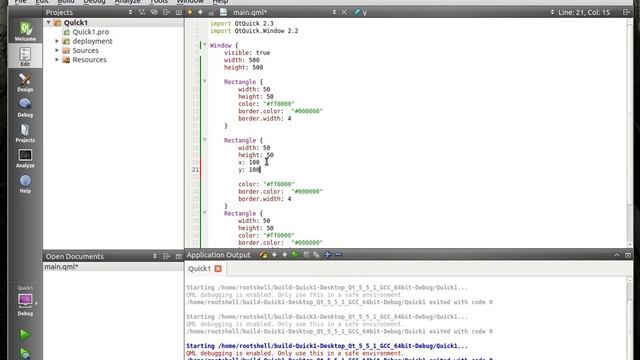Synchronize Projects tree with editor
Image resolution: width=640 pixels, height=360 pixels.
pos(154,12)
